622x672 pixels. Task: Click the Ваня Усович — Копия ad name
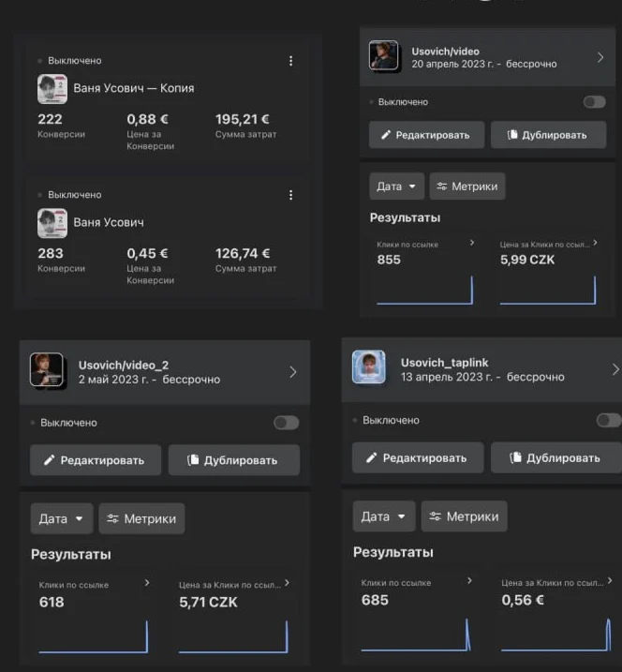pyautogui.click(x=134, y=88)
